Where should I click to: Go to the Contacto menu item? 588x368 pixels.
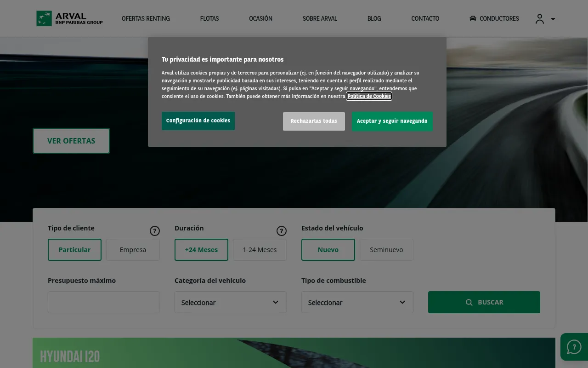(x=425, y=19)
